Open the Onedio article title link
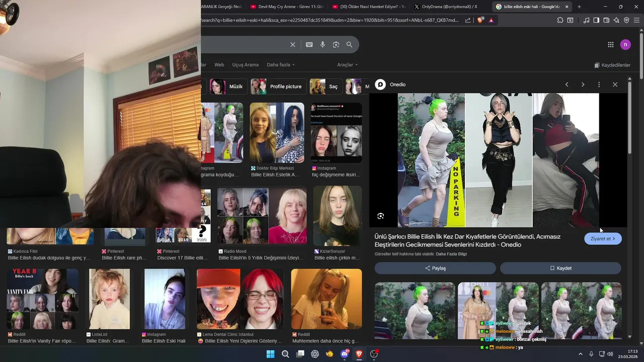Viewport: 644px width, 362px height. (467, 240)
